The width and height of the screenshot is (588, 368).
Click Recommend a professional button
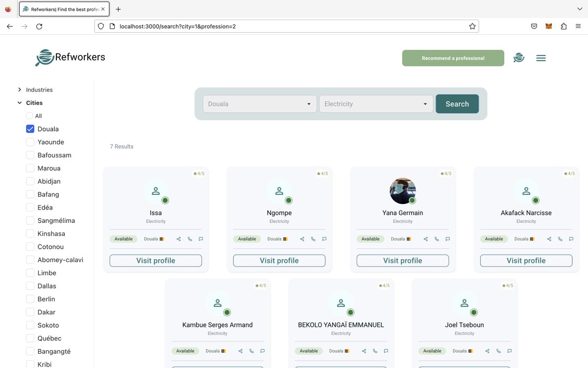[x=453, y=58]
